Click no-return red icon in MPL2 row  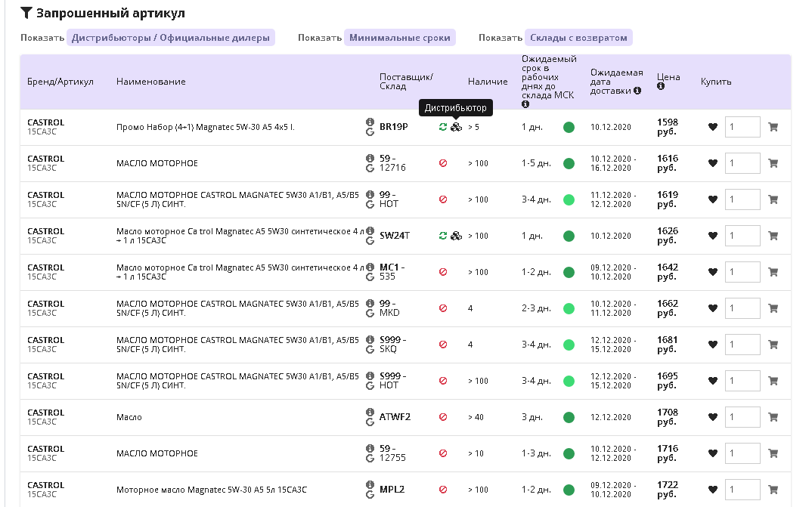tap(443, 490)
